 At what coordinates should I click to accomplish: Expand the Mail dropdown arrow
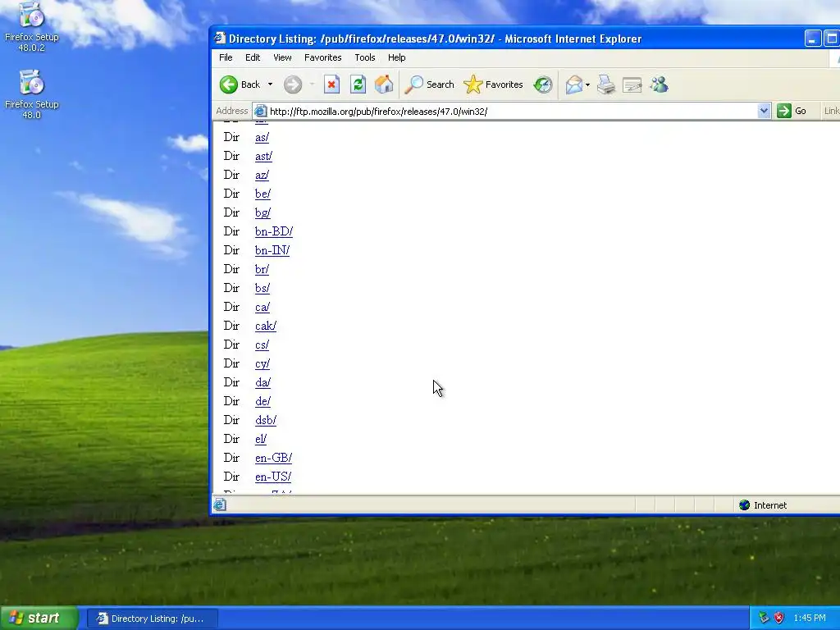[x=587, y=84]
